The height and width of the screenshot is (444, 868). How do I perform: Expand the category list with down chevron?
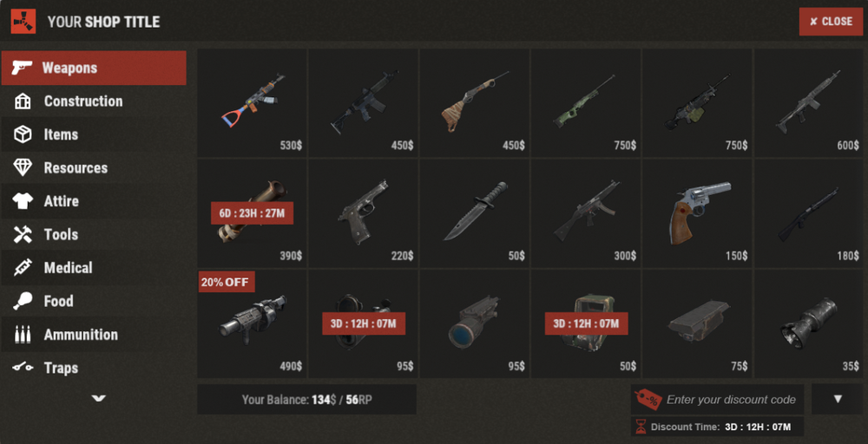pyautogui.click(x=99, y=398)
